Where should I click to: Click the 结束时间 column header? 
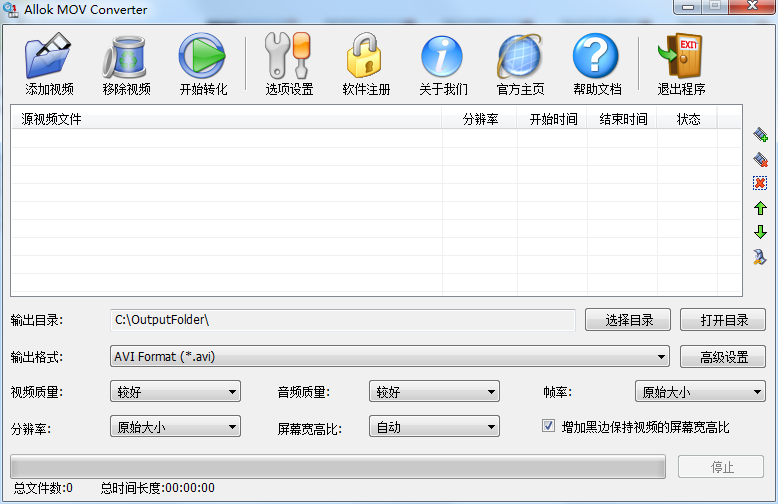(622, 119)
